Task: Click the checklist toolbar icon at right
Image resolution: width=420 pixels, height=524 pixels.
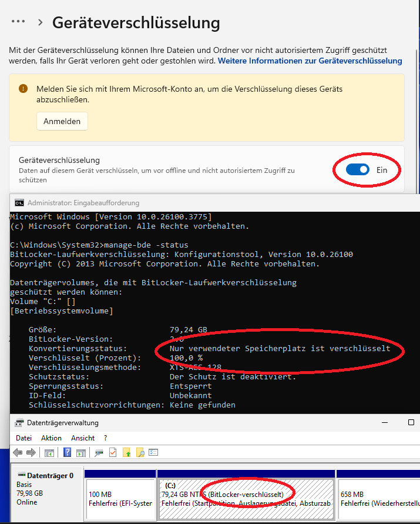Action: [x=153, y=452]
